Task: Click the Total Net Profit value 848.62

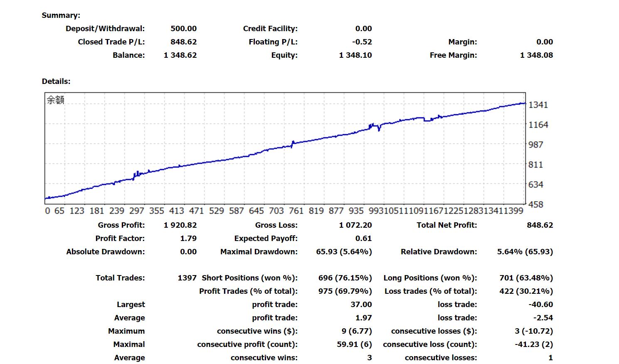Action: point(540,225)
